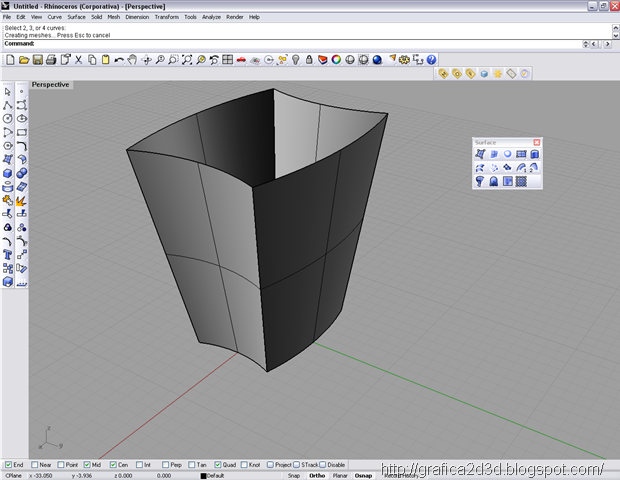Select the Pan hand tool
Viewport: 620px width, 480px height.
pos(132,60)
